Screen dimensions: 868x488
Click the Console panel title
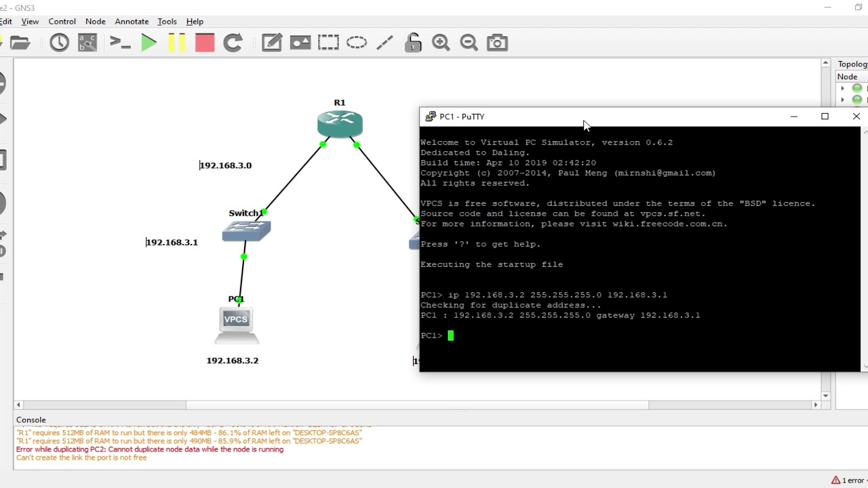point(31,420)
